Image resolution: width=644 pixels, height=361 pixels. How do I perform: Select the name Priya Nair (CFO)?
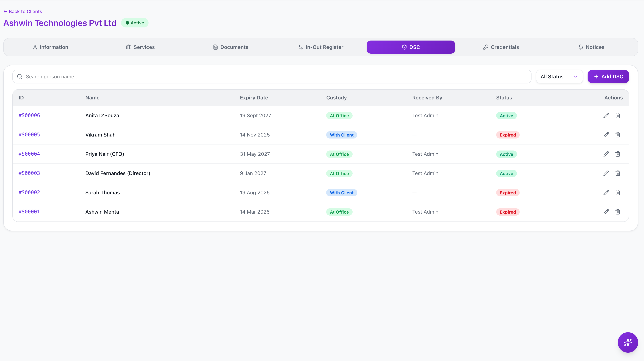[104, 154]
